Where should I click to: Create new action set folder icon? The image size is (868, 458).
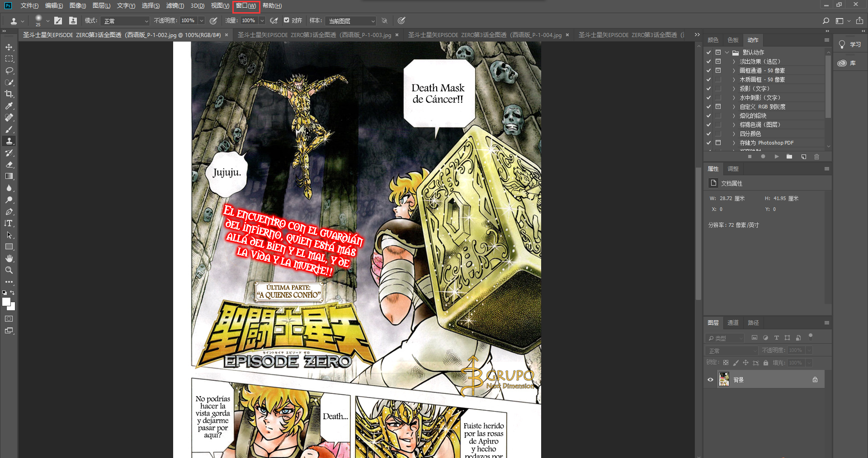point(789,157)
